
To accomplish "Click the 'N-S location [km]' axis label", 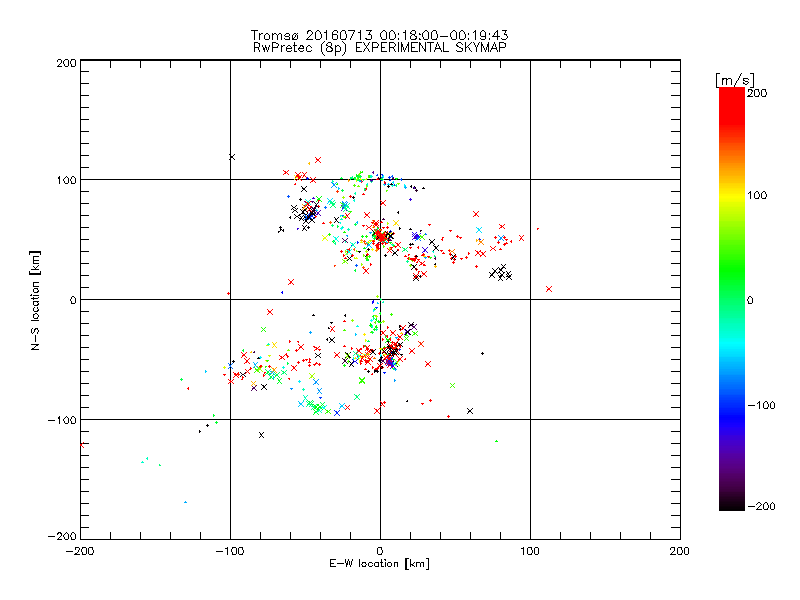I will click(35, 300).
